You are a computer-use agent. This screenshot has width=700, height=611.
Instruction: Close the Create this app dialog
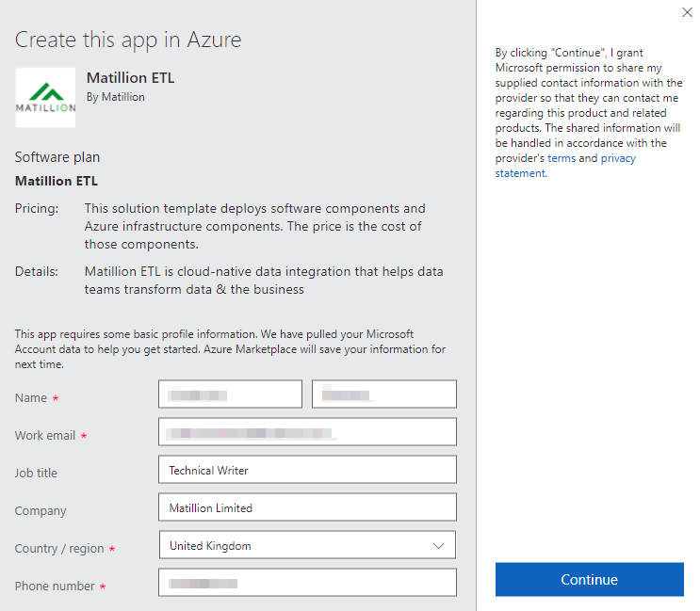pyautogui.click(x=687, y=12)
